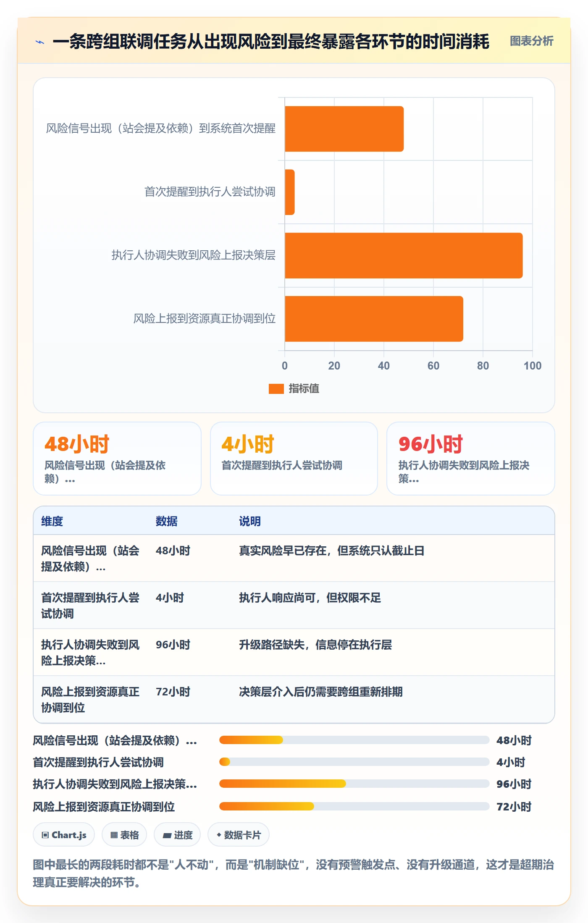Click the 4小时 progress bar

click(354, 762)
